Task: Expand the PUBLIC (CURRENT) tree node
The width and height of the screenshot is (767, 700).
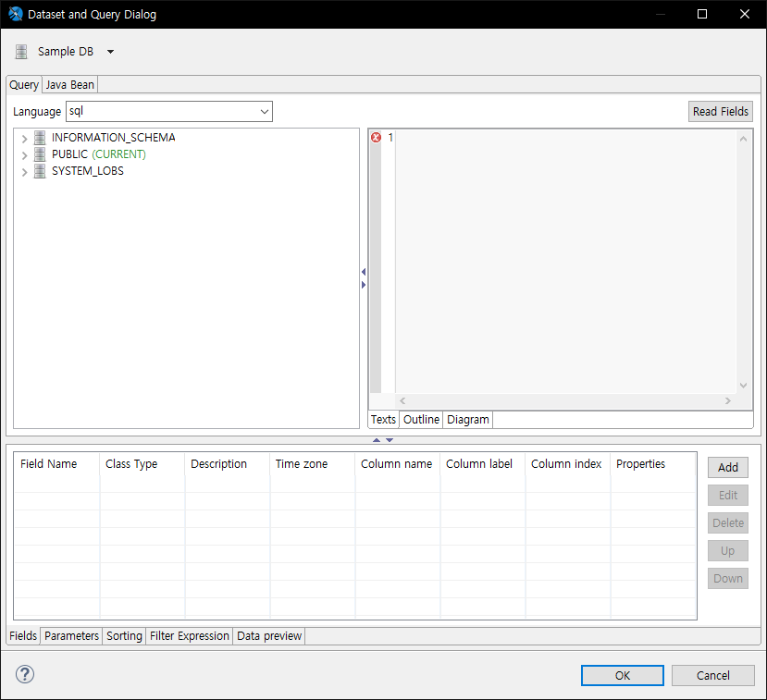Action: point(24,155)
